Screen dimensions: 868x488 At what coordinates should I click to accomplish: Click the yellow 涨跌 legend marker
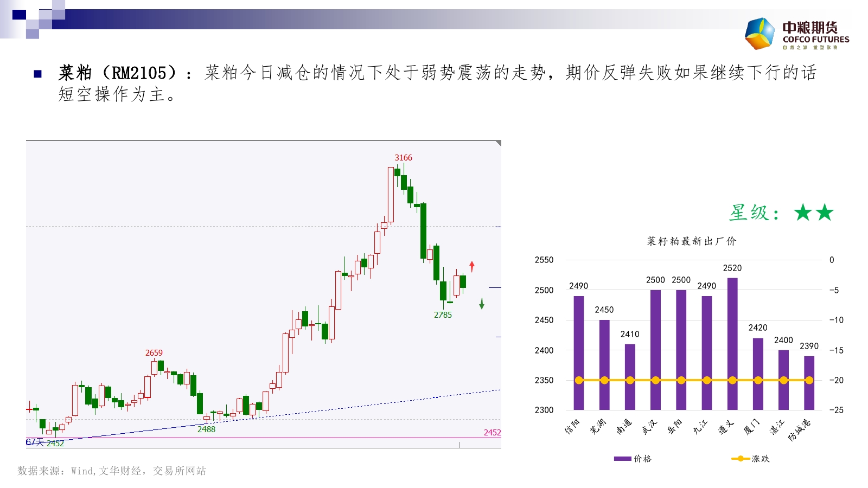click(x=740, y=459)
